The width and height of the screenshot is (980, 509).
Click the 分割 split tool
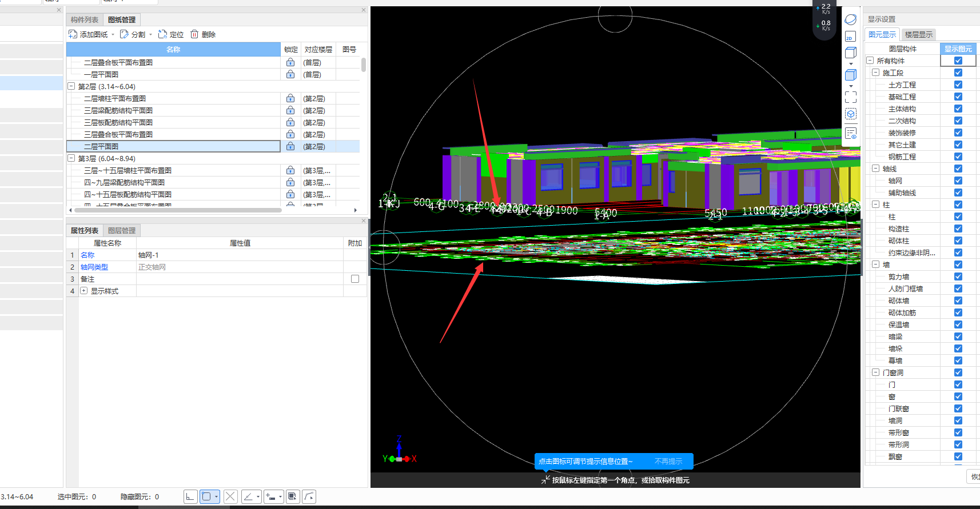point(133,34)
